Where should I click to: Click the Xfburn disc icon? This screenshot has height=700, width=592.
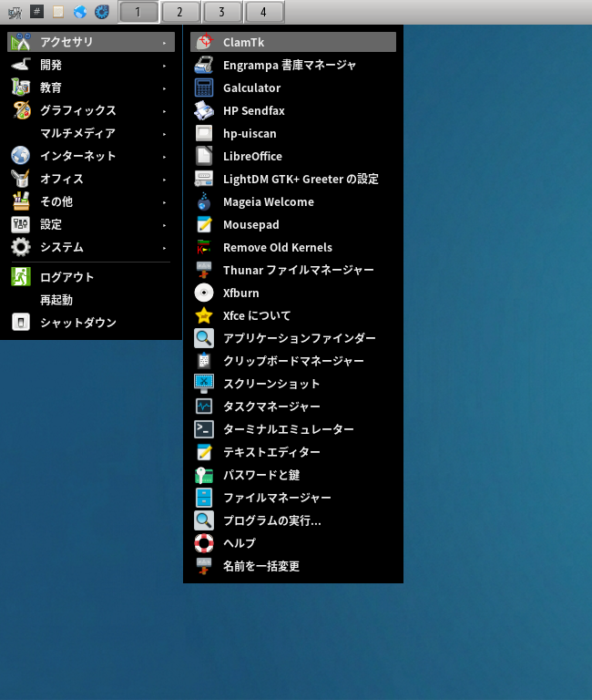[204, 293]
